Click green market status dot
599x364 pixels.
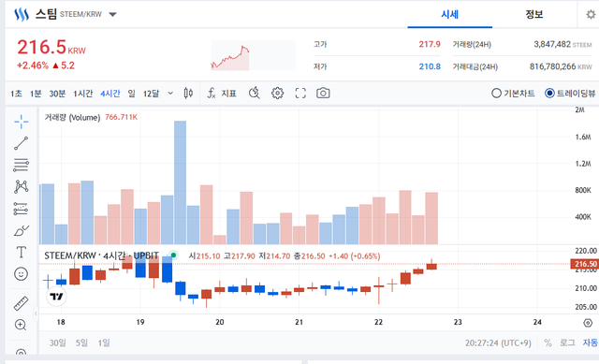tap(173, 255)
